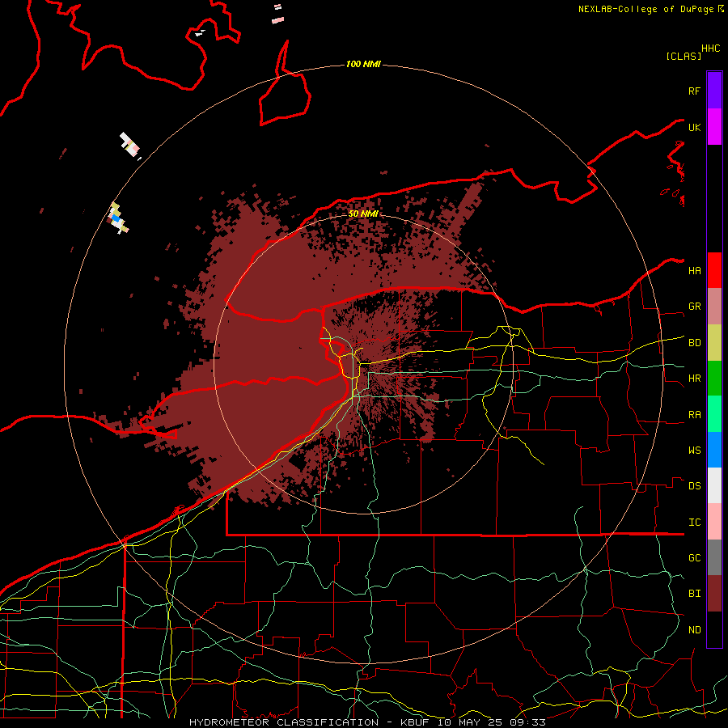Click the RA light green swatch

[714, 414]
